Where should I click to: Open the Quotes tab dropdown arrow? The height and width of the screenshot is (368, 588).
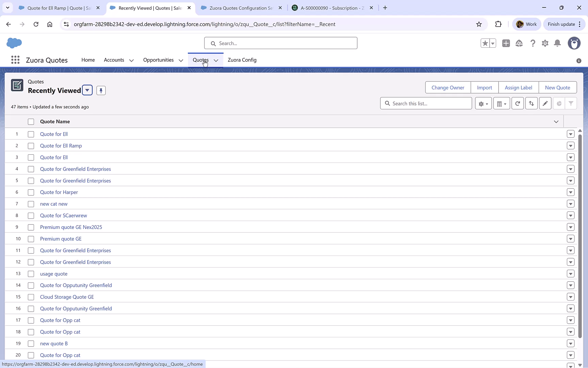[216, 60]
